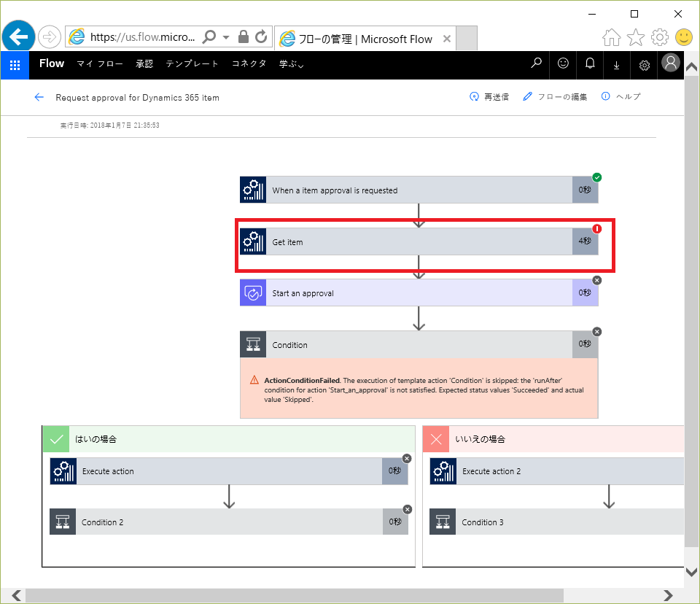Open the address bar dropdown arrow

(x=226, y=37)
